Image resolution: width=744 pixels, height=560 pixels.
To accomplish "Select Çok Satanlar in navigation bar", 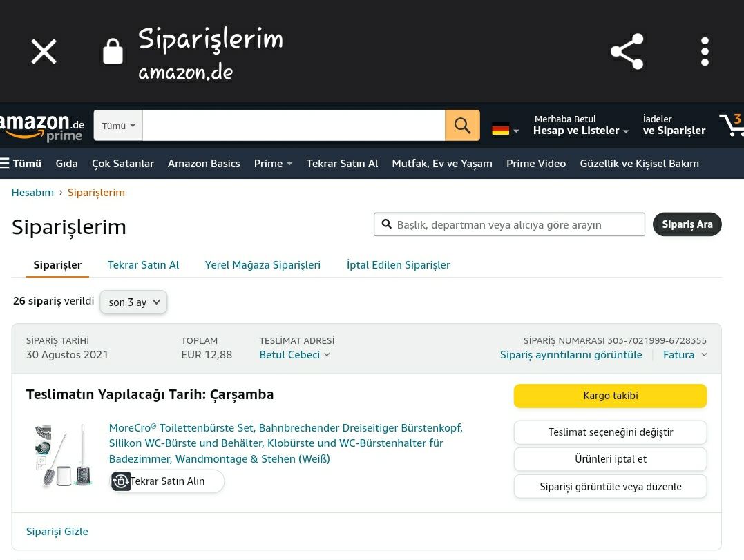I will point(123,164).
